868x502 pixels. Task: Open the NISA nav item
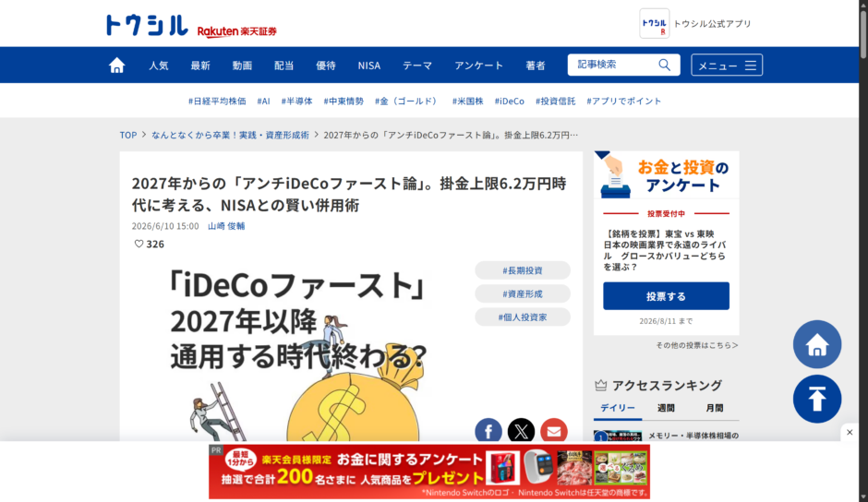coord(368,66)
